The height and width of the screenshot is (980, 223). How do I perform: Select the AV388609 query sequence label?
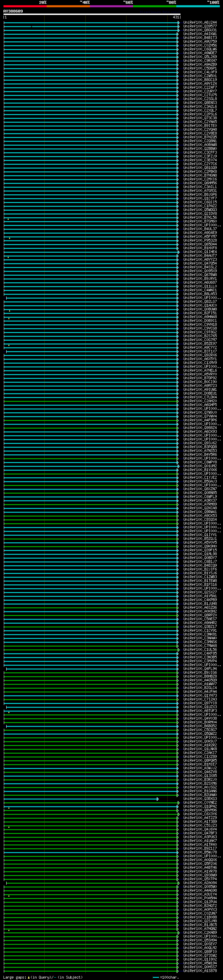tap(13, 11)
